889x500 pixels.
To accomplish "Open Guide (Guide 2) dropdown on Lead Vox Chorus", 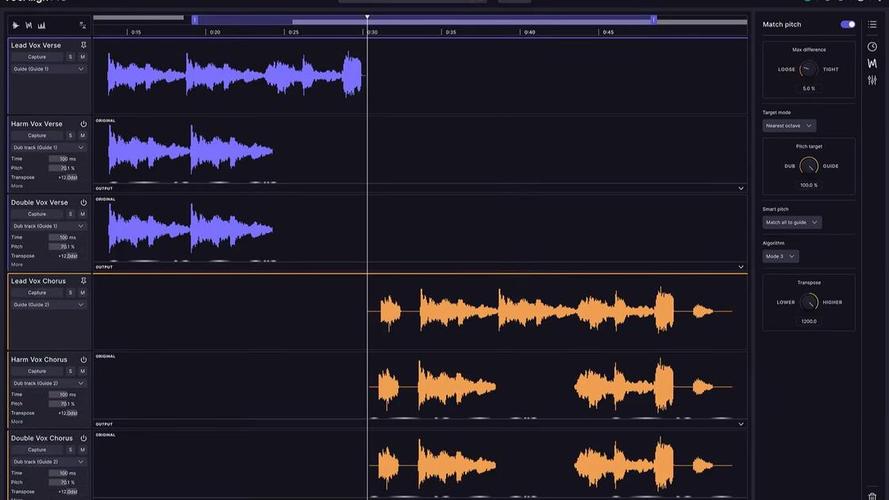I will pos(49,304).
